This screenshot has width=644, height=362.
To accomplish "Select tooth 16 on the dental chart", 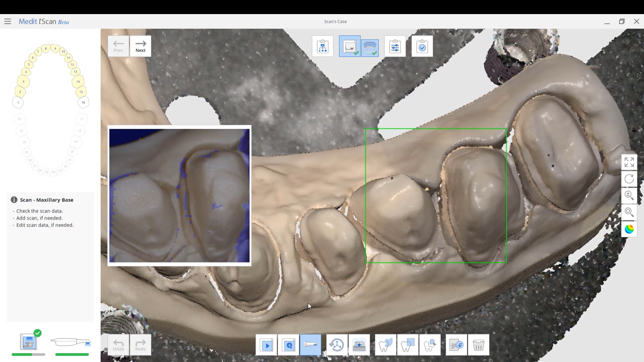I will point(83,103).
